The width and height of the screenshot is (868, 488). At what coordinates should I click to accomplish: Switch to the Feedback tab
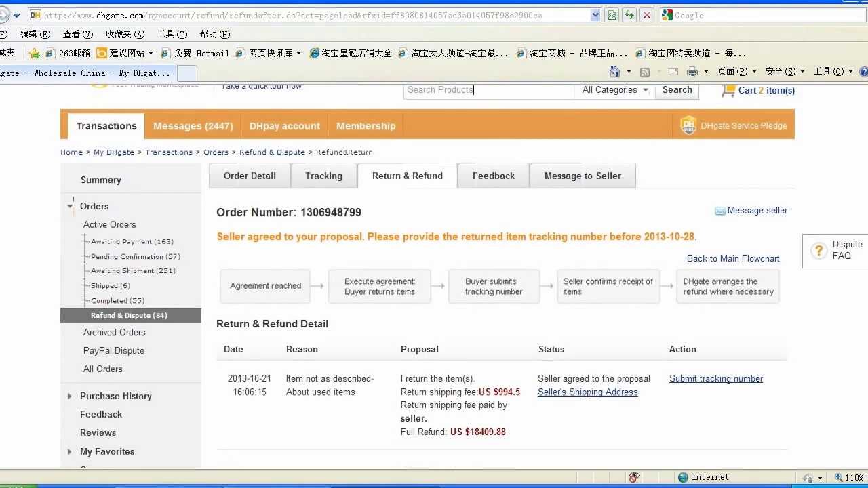coord(494,176)
